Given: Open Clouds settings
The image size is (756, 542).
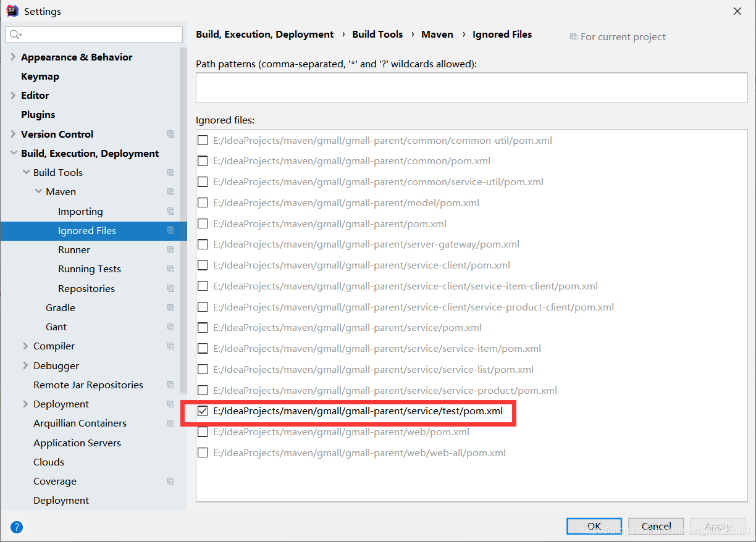Looking at the screenshot, I should click(x=49, y=462).
